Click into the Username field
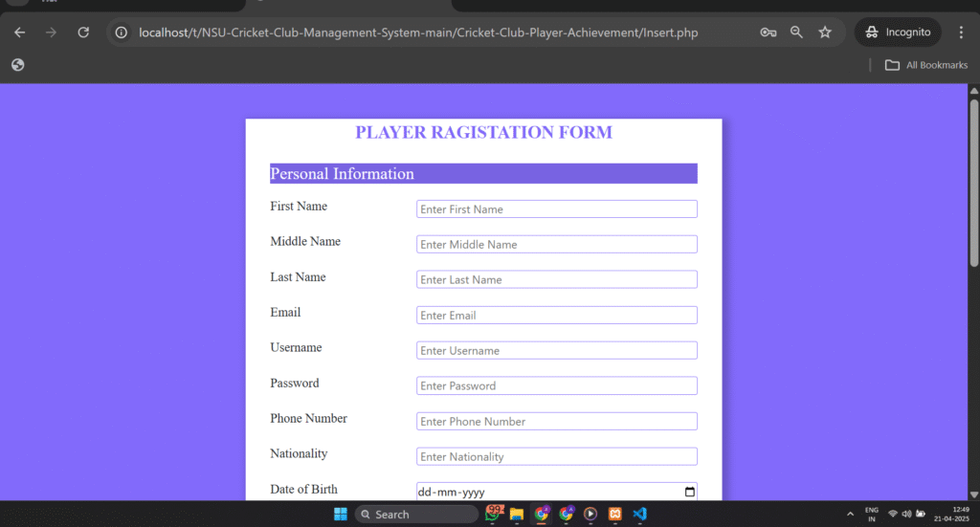 pos(557,350)
